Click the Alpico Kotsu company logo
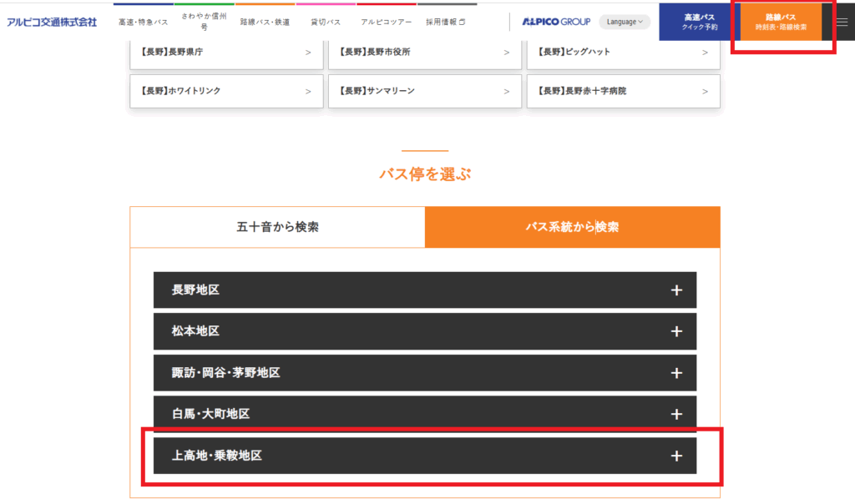The width and height of the screenshot is (855, 504). (52, 22)
